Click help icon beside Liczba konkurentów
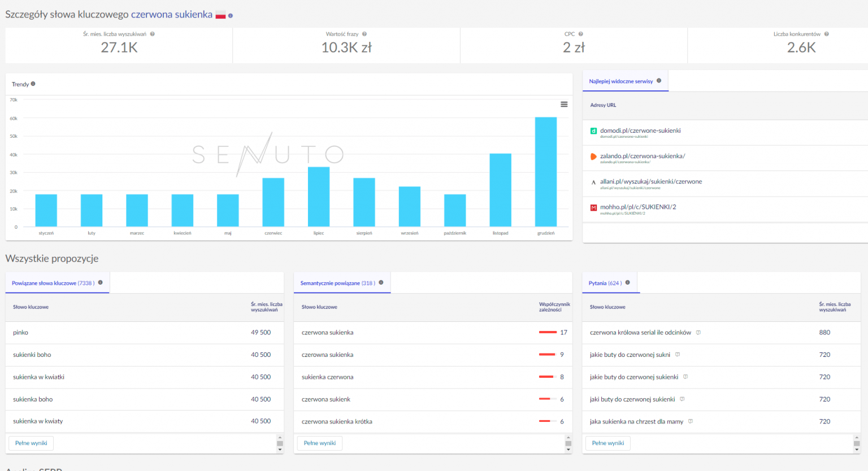Image resolution: width=868 pixels, height=471 pixels. pyautogui.click(x=826, y=34)
